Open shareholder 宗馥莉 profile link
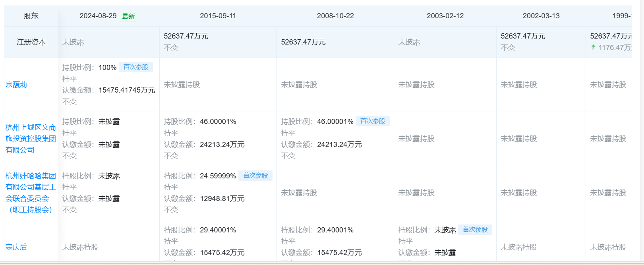The height and width of the screenshot is (265, 644). (16, 85)
